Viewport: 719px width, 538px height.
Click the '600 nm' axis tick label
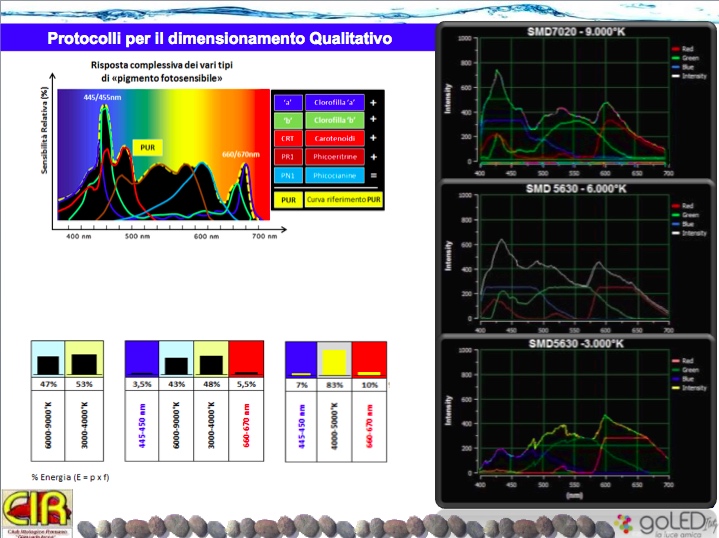[x=206, y=236]
